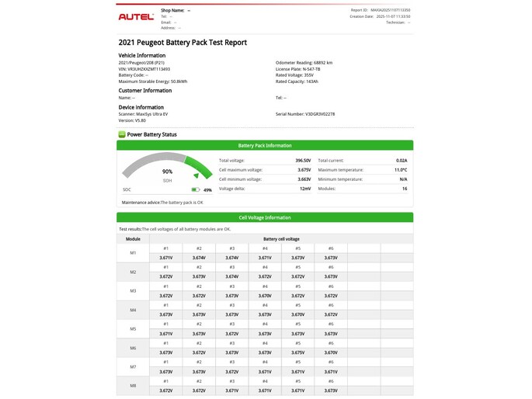The image size is (532, 399).
Task: Click the Battery cell voltage column header
Action: pyautogui.click(x=281, y=239)
